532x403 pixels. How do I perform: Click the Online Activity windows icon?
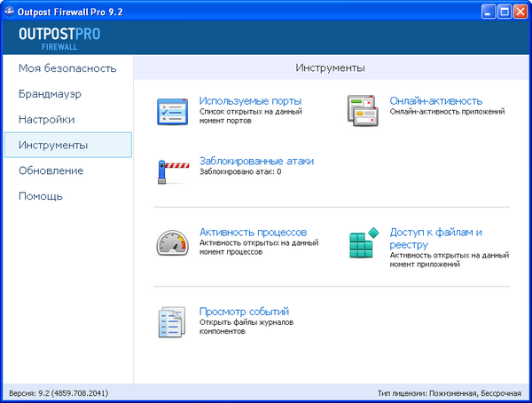click(x=363, y=111)
